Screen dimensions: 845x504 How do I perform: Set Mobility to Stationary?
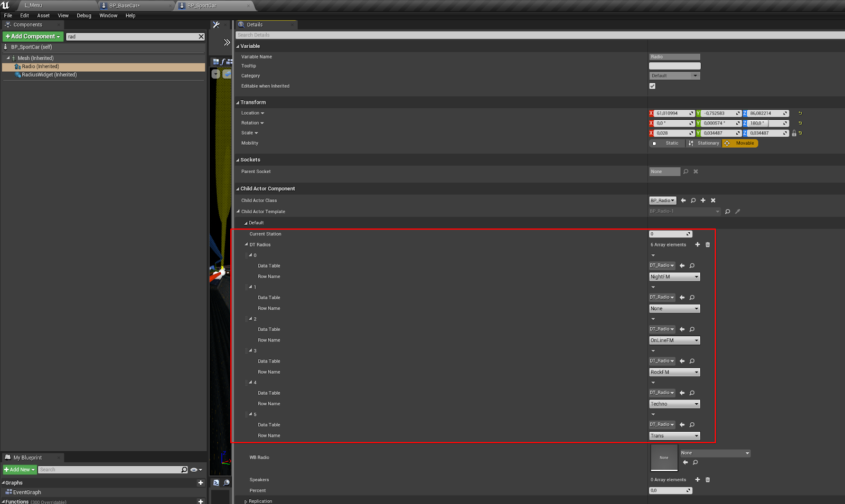coord(703,143)
